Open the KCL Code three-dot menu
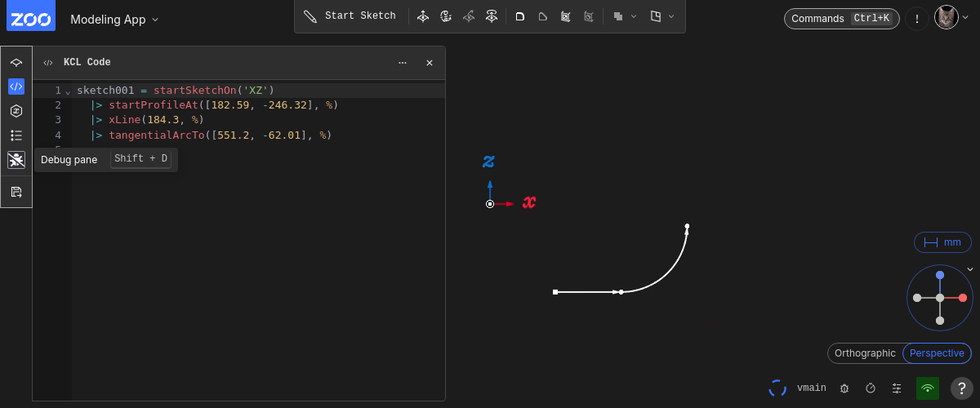Viewport: 980px width, 408px height. (x=403, y=63)
